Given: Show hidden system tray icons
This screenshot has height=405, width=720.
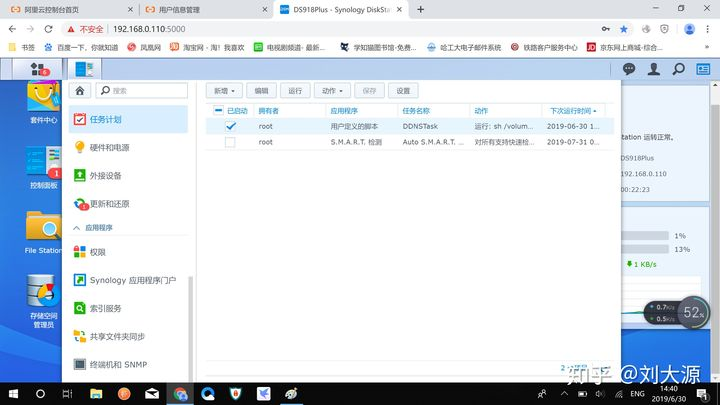Looking at the screenshot, I should click(x=564, y=394).
